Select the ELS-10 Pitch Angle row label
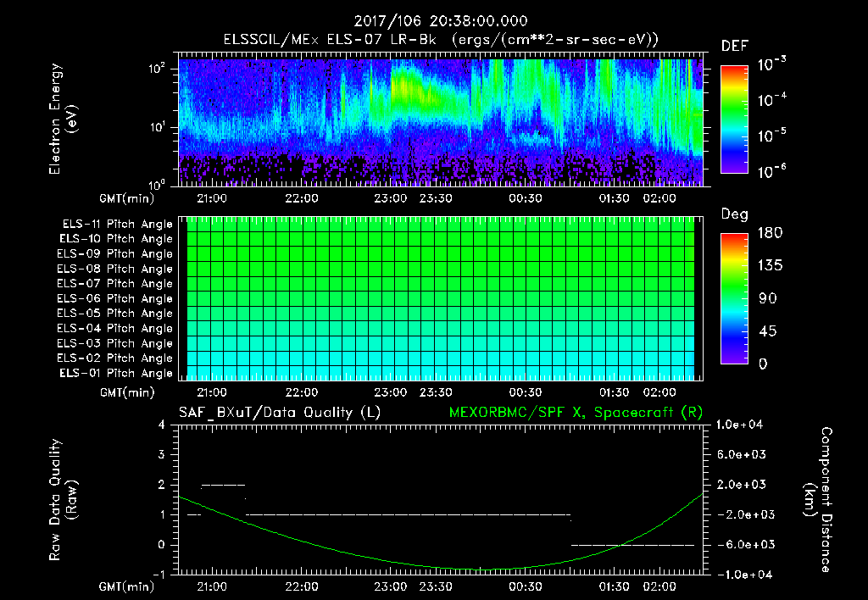 pos(116,239)
